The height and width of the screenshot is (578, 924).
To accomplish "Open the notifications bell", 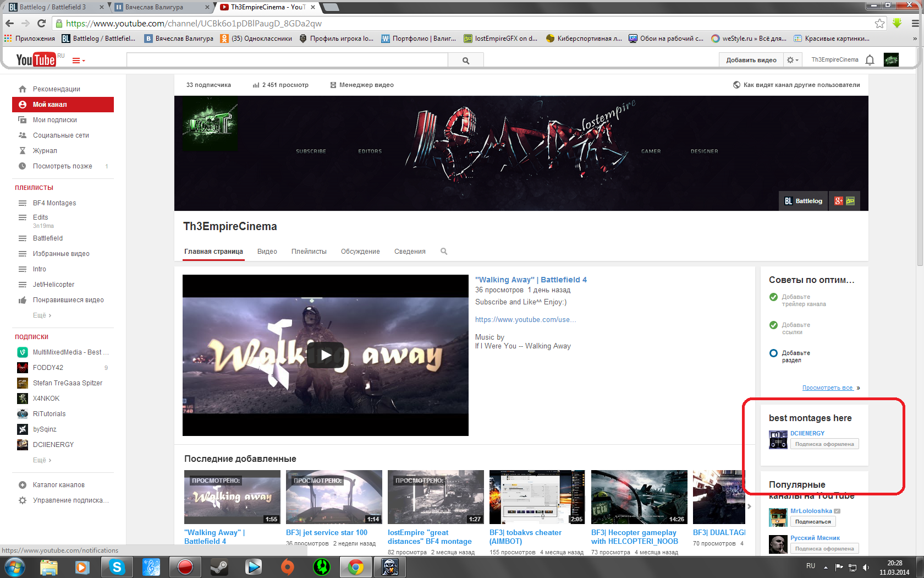I will point(870,60).
